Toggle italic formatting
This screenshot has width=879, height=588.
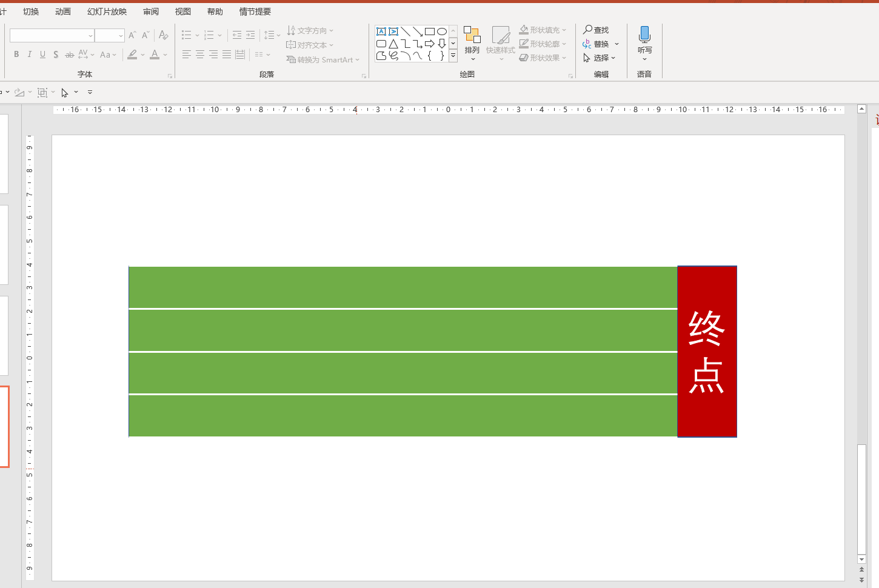click(29, 55)
